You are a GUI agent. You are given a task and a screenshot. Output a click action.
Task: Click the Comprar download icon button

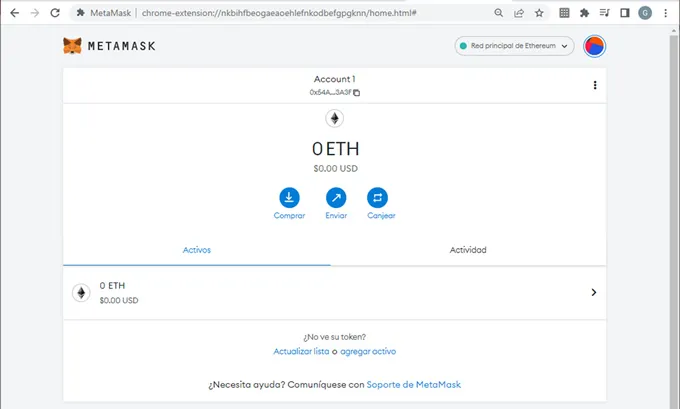pyautogui.click(x=289, y=196)
